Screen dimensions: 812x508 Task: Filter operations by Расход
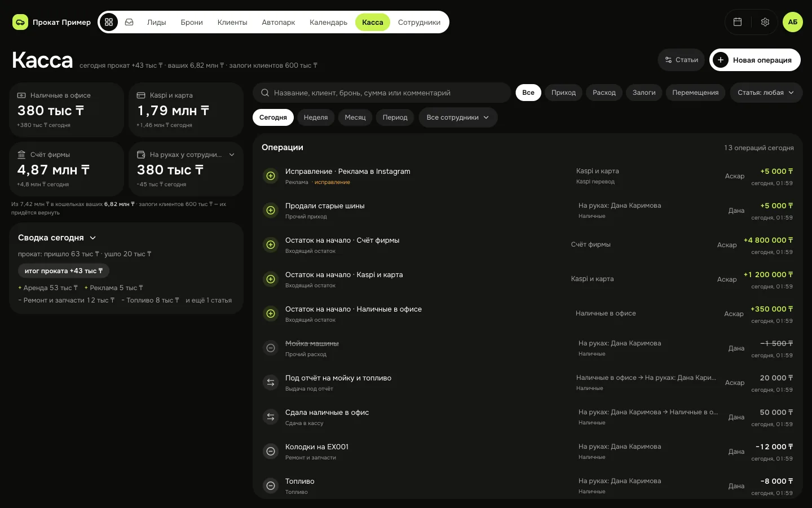(x=604, y=93)
